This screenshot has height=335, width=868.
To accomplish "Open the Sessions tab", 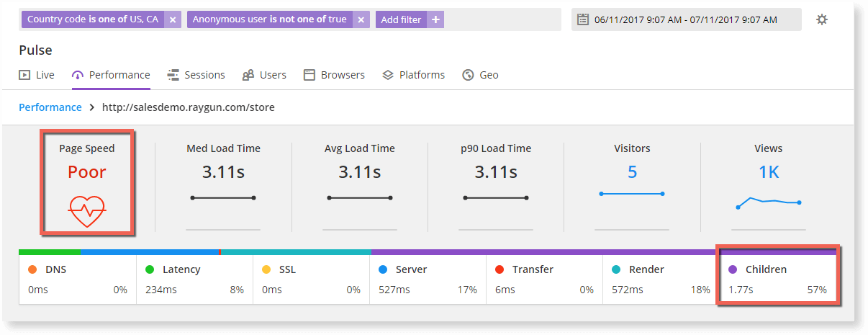I will 196,75.
